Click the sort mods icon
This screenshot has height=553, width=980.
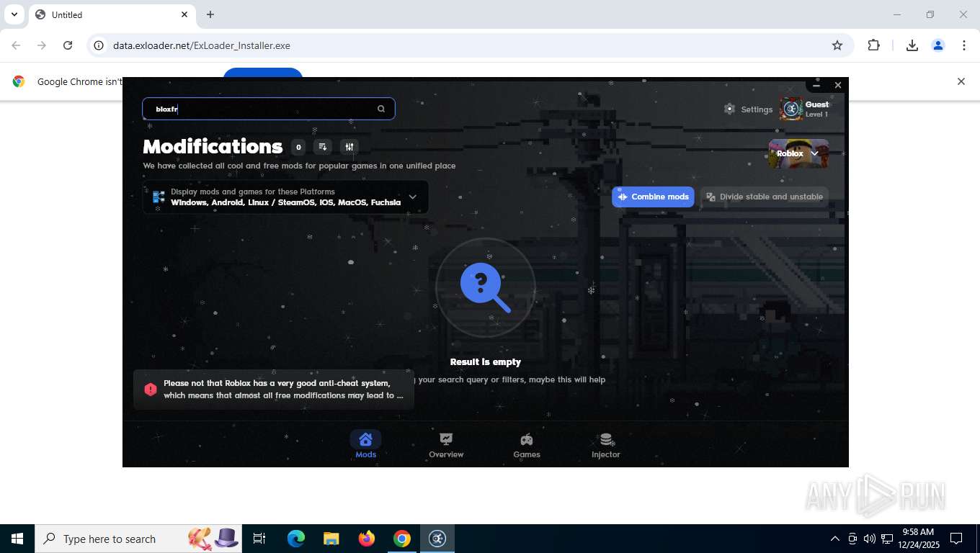(323, 147)
